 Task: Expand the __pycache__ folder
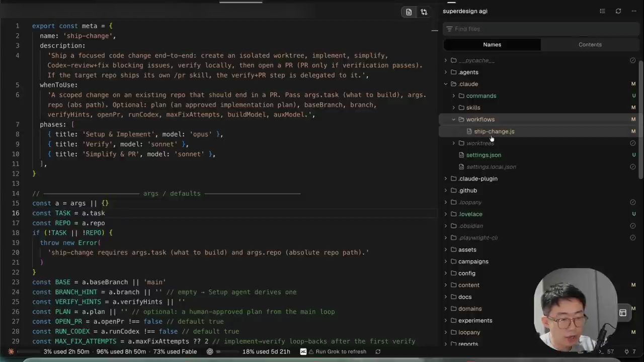tap(446, 60)
